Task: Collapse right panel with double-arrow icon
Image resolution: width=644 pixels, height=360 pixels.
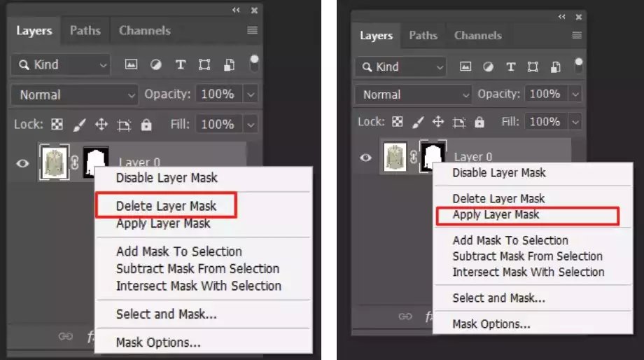Action: (561, 16)
